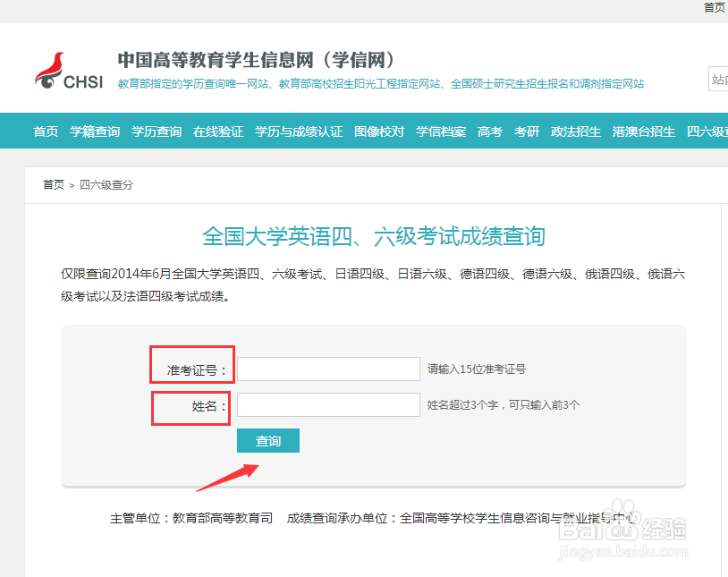The height and width of the screenshot is (577, 728).
Task: Click 四六级查分 in the breadcrumb
Action: pos(106,185)
